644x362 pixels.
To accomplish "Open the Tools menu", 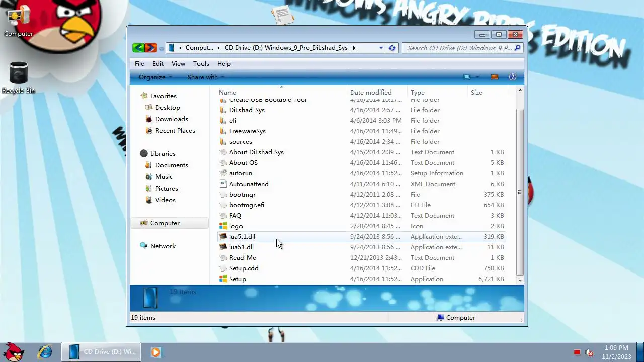I will (x=201, y=64).
